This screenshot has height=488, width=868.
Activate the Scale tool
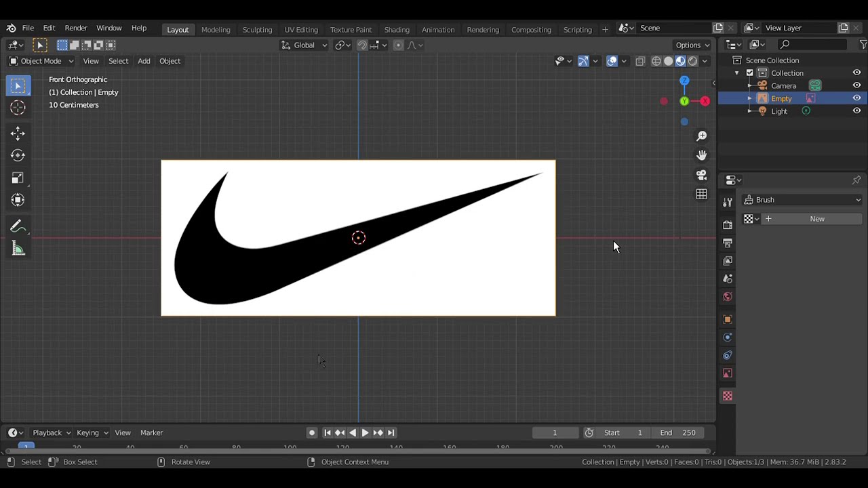click(x=18, y=178)
